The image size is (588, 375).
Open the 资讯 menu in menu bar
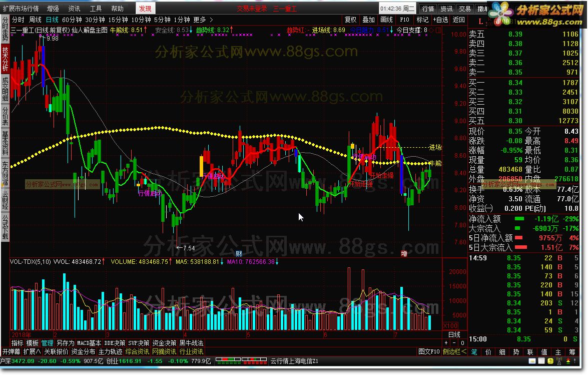click(x=74, y=8)
